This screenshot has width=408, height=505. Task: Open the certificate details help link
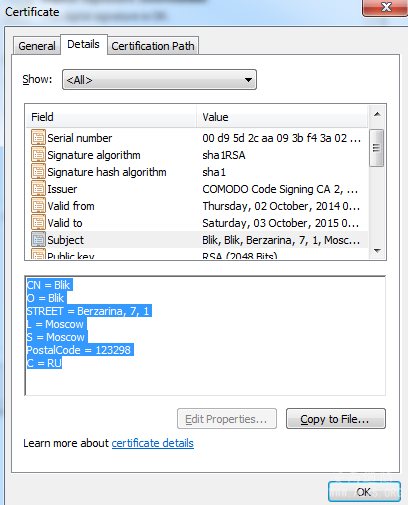153,443
